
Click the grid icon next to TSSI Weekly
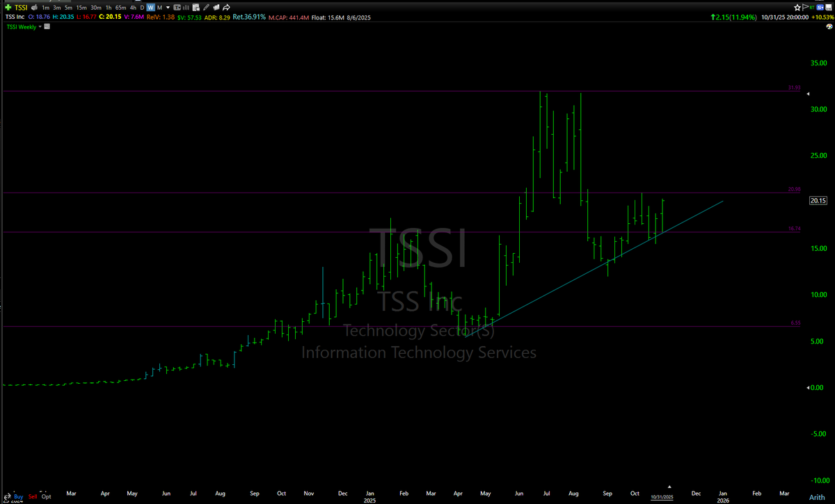point(47,26)
